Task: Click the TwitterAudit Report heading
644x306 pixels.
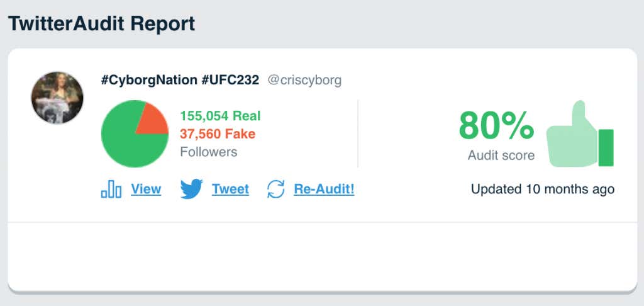Action: tap(101, 23)
